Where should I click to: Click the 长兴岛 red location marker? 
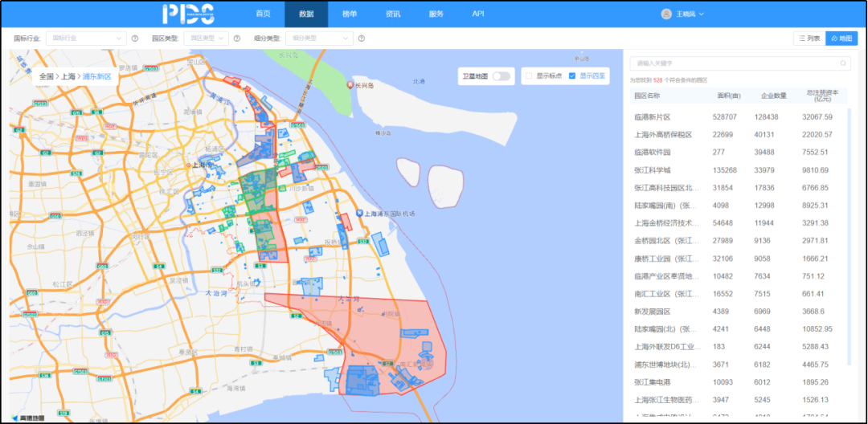350,84
